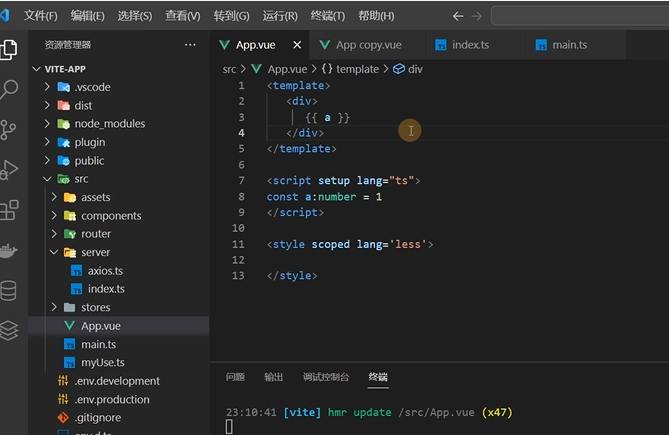Viewport: 669px width, 435px height.
Task: Click line 8 const a:number code
Action: (x=324, y=197)
